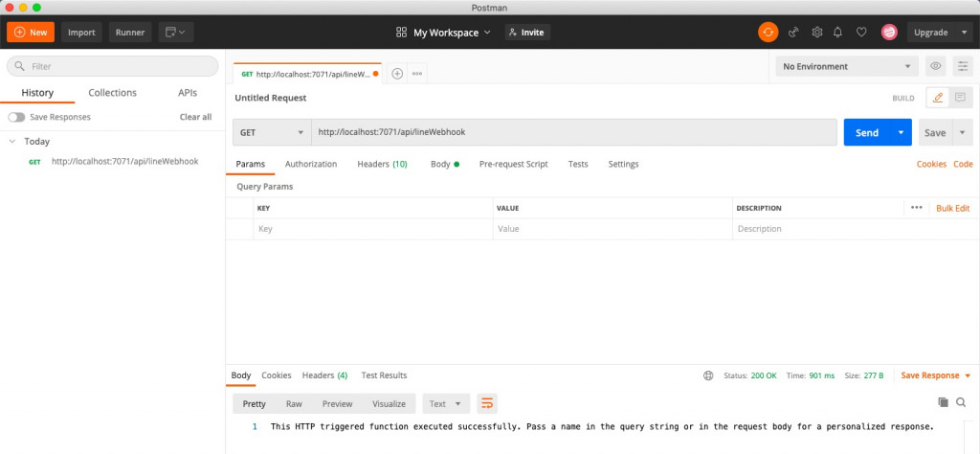Open response Headers (4) tab
The height and width of the screenshot is (454, 980).
click(x=324, y=375)
